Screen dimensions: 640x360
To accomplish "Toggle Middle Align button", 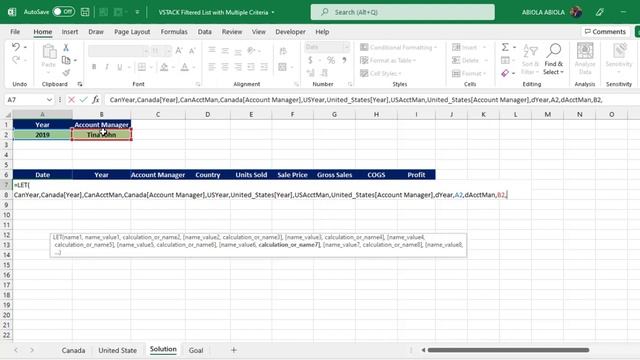I will tap(225, 51).
